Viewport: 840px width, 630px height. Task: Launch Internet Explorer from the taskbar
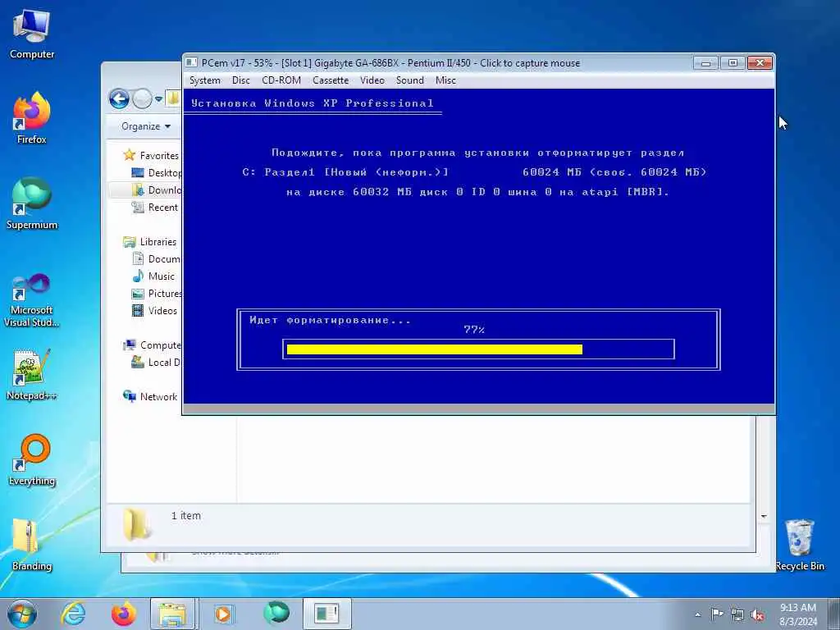(x=73, y=614)
